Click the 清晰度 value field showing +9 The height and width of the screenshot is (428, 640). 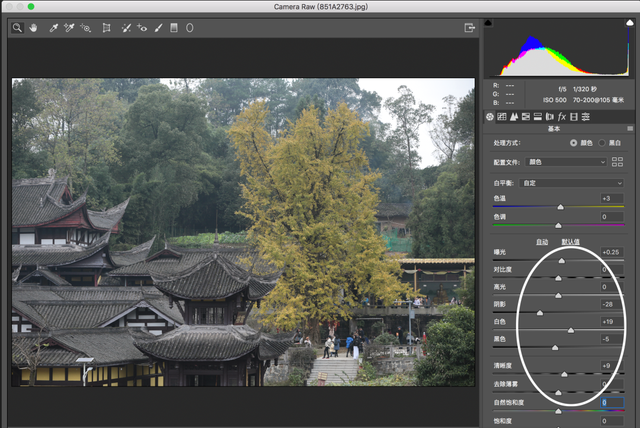612,366
